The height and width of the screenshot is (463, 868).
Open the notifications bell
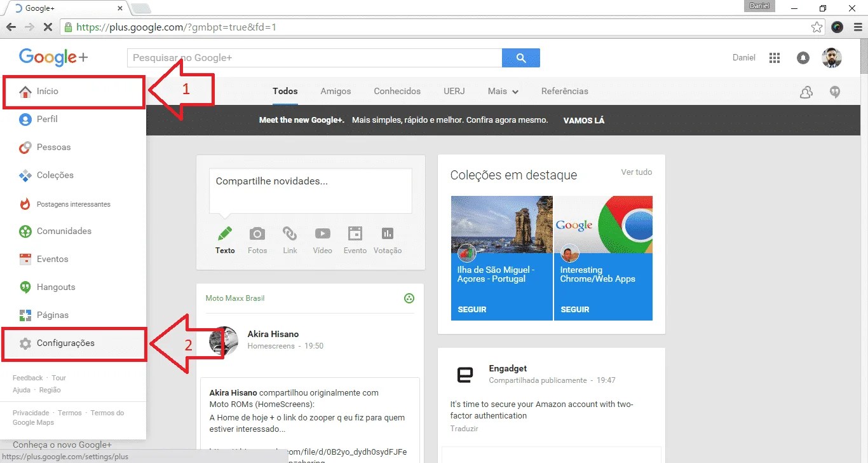(x=803, y=58)
